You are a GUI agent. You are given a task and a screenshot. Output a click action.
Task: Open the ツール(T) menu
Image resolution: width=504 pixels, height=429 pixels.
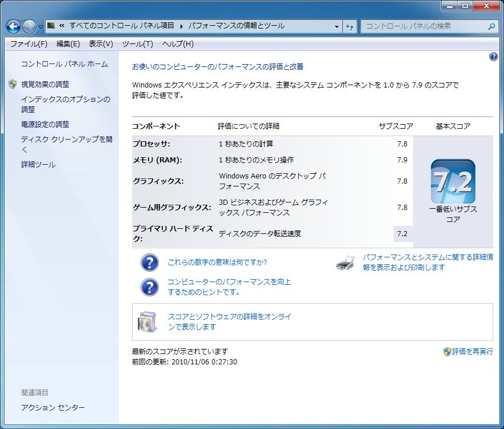tap(138, 44)
